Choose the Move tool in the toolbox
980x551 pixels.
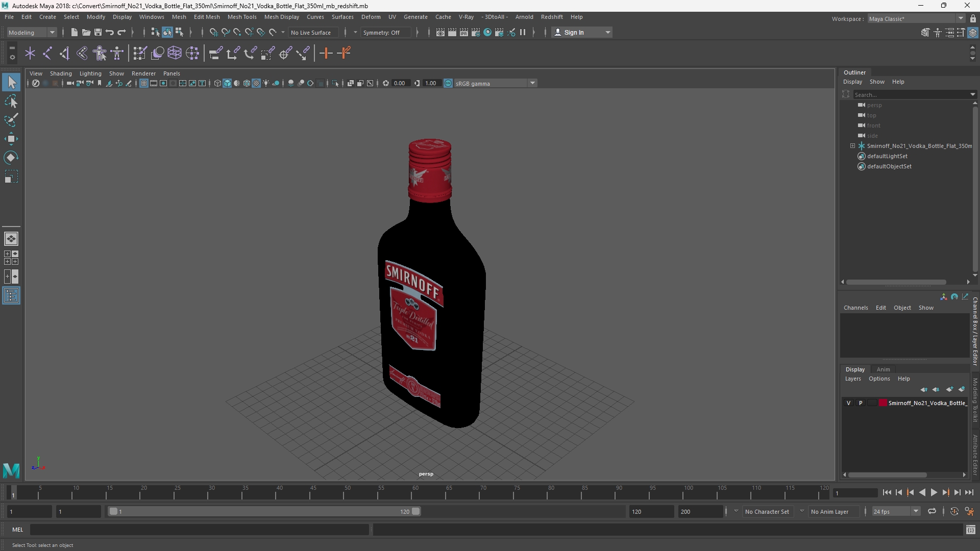[11, 139]
